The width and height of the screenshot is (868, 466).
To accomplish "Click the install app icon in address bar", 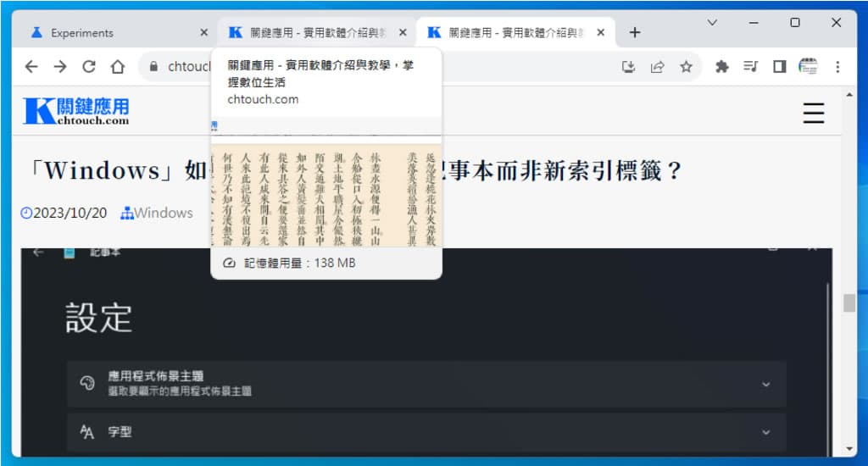I will point(628,66).
